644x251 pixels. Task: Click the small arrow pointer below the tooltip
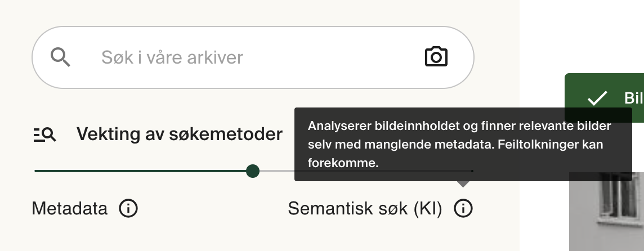463,183
